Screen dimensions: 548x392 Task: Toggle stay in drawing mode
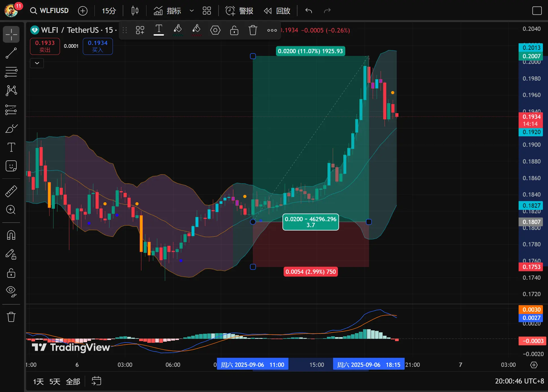[x=11, y=254]
